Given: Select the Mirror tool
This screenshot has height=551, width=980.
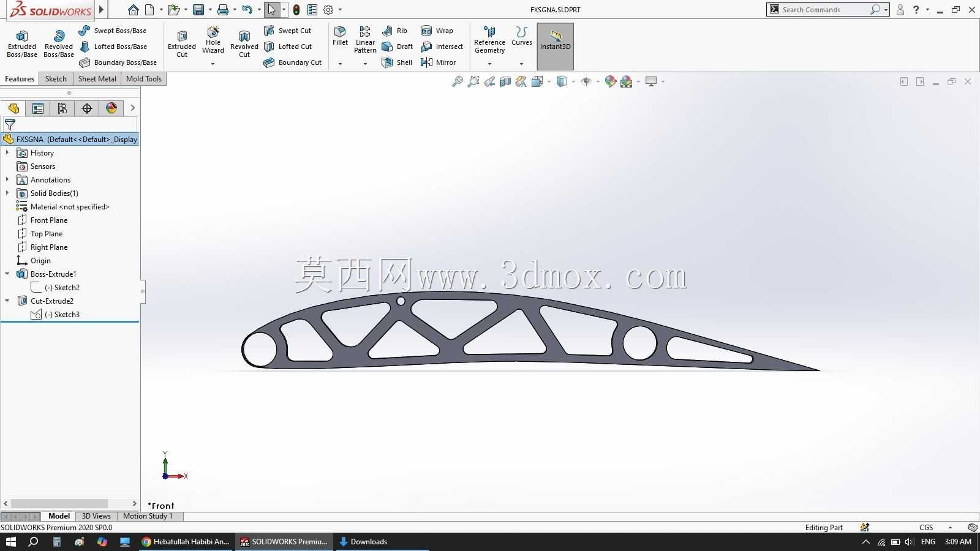Looking at the screenshot, I should click(438, 62).
